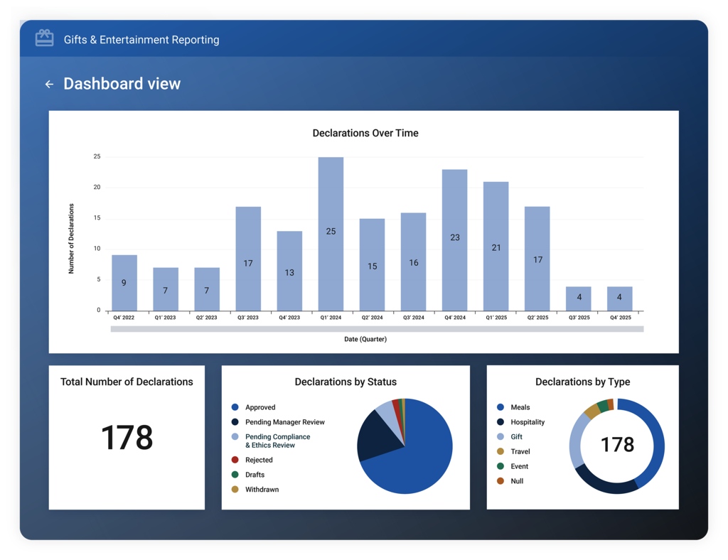Toggle the Drafts legend item
Viewport: 728px width, 560px height.
[248, 475]
